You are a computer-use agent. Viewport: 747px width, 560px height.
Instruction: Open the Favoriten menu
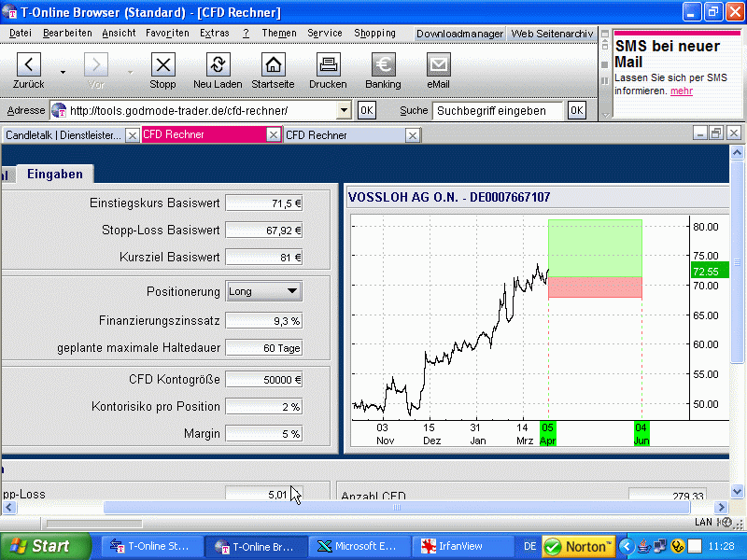coord(167,34)
